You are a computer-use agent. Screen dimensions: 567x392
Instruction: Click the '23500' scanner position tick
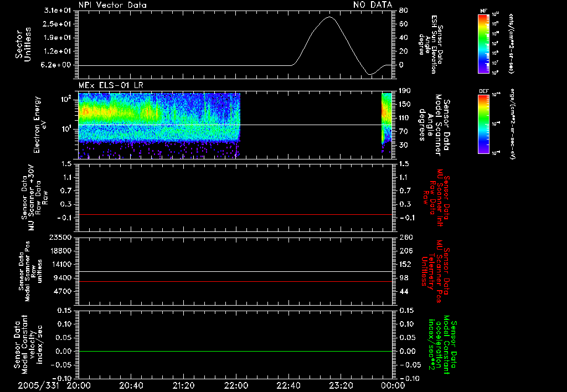[60, 237]
